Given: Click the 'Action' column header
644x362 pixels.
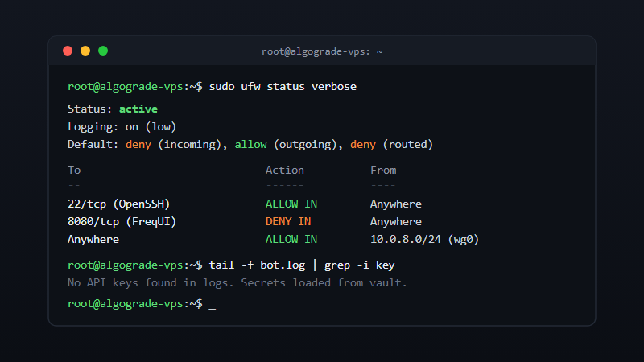Looking at the screenshot, I should pos(285,170).
